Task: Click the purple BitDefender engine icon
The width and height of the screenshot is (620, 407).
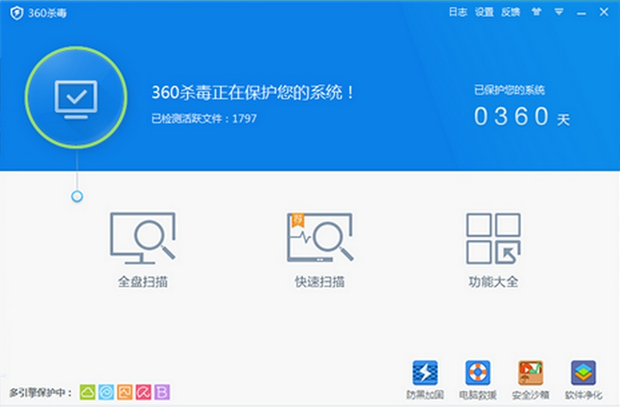Action: [x=162, y=392]
